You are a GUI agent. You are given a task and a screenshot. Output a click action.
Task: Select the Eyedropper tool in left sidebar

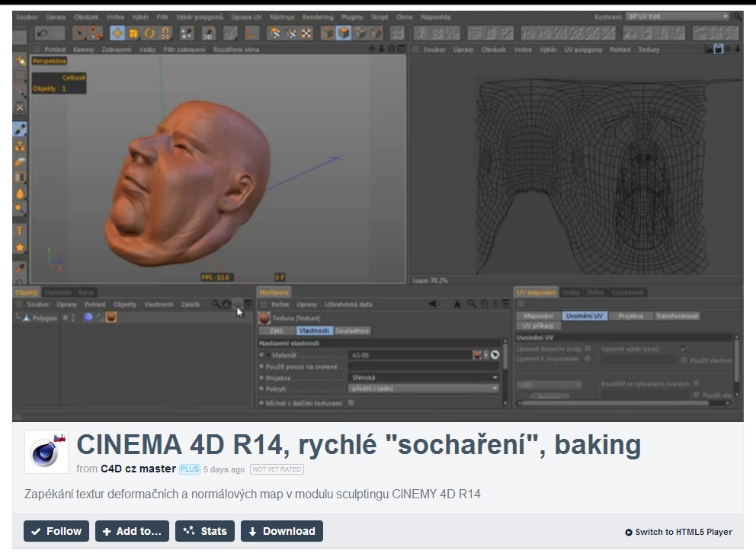click(20, 268)
